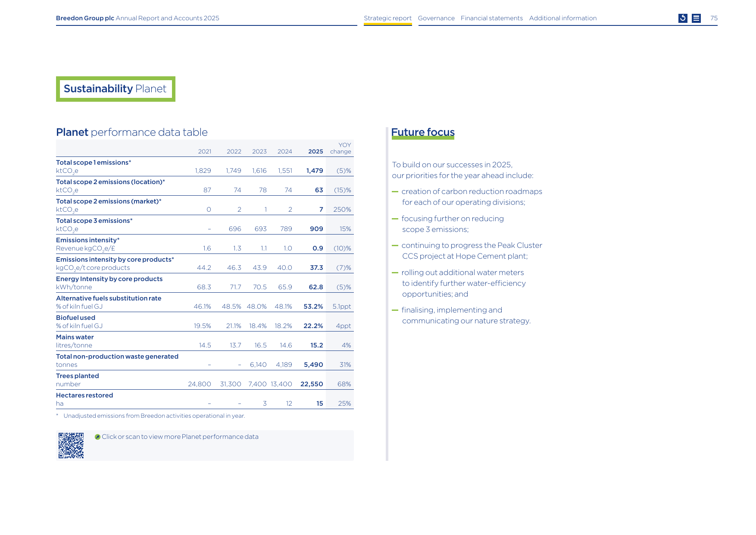Click 'Breedon Group plc' in the page header

85,18
